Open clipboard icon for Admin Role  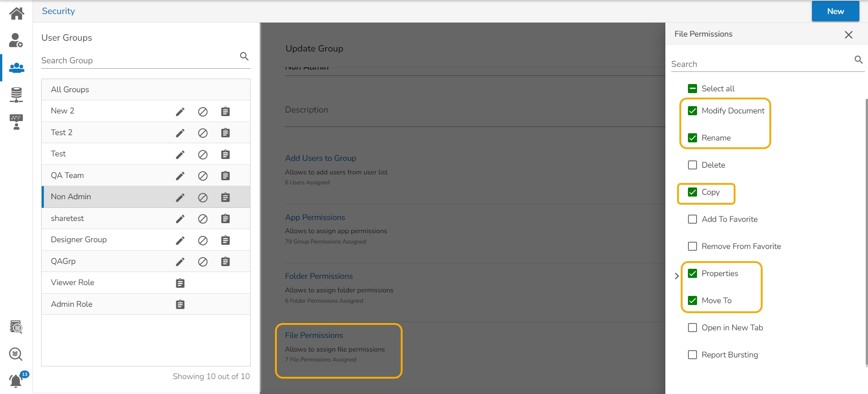pos(180,305)
